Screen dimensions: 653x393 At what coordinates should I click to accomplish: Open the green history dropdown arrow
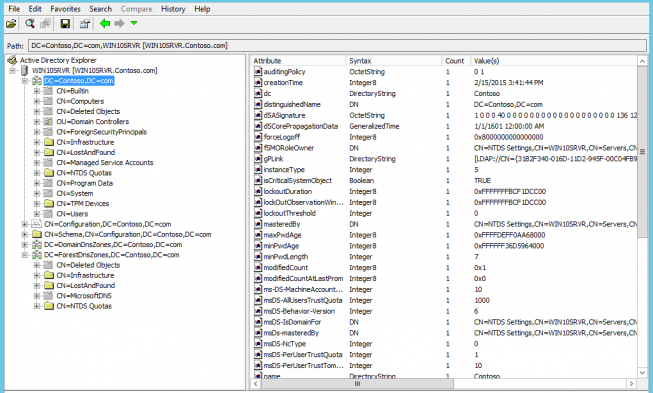click(134, 23)
